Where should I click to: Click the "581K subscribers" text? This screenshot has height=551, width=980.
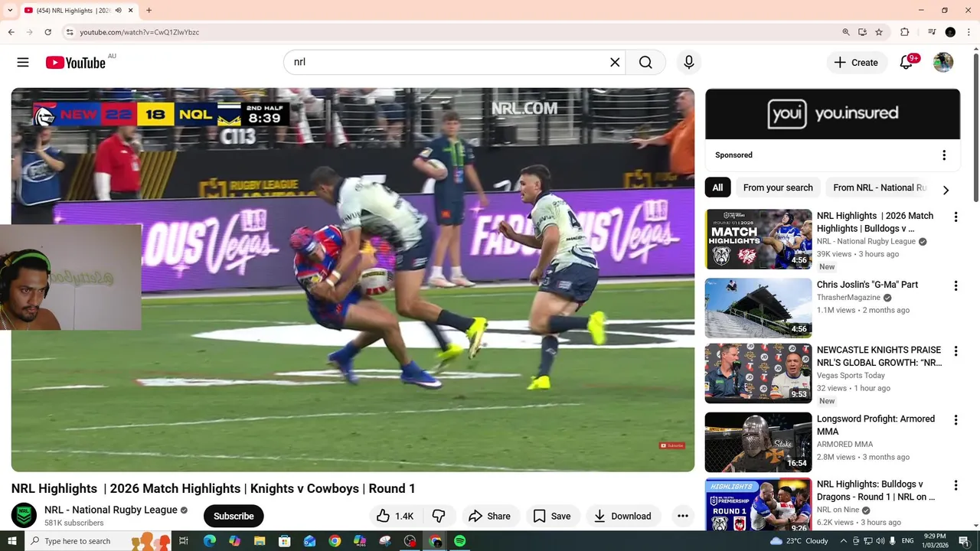coord(73,523)
